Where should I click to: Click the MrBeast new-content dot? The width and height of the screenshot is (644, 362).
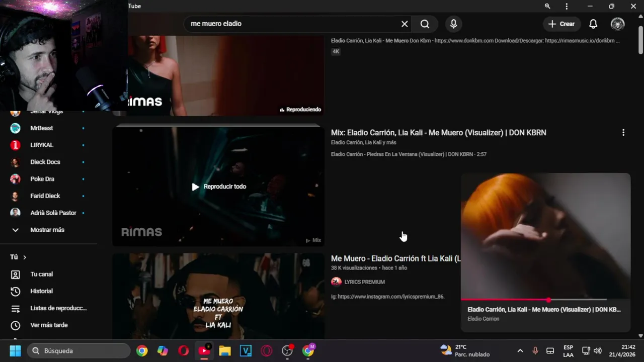tap(83, 128)
